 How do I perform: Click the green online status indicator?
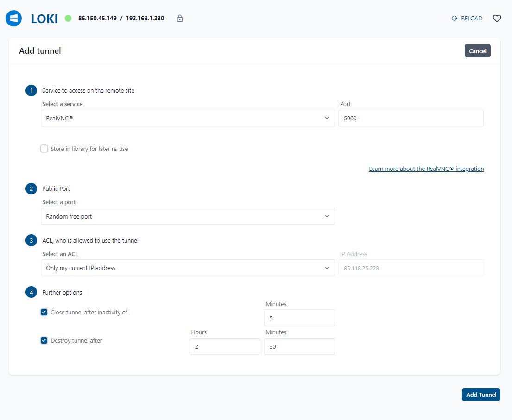[68, 18]
